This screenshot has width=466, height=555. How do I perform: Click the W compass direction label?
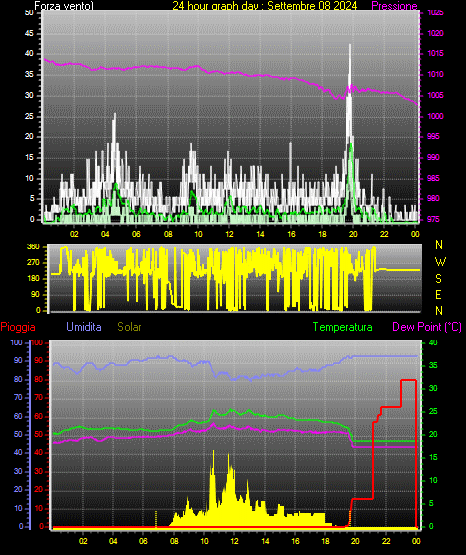click(x=440, y=262)
